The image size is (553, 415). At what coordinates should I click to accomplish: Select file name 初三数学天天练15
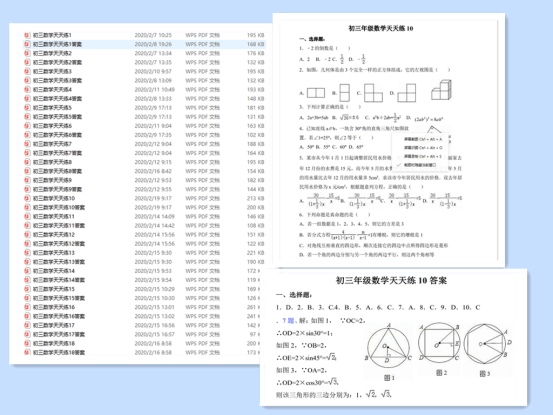pyautogui.click(x=54, y=289)
